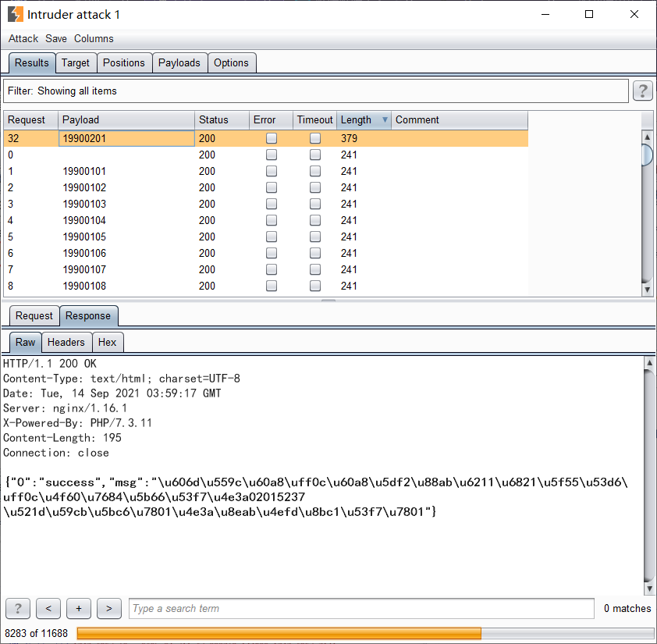Select row with payload 19900108
The height and width of the screenshot is (644, 657).
click(265, 286)
